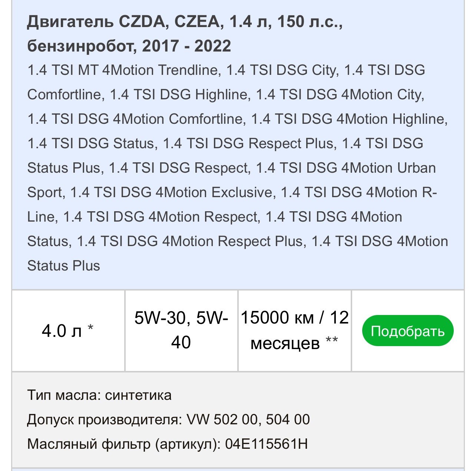Tap the Масляный фильтр (артикул) label
Image resolution: width=476 pixels, height=471 pixels.
[x=122, y=444]
